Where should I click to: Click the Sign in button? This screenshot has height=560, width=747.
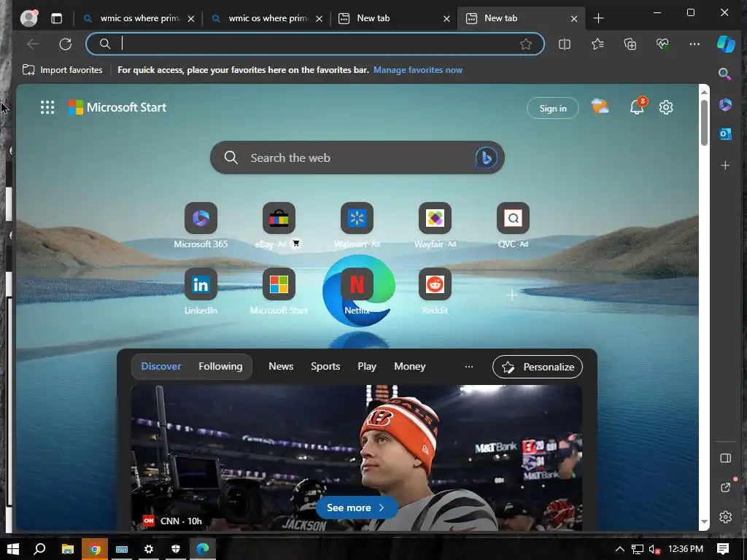point(553,108)
